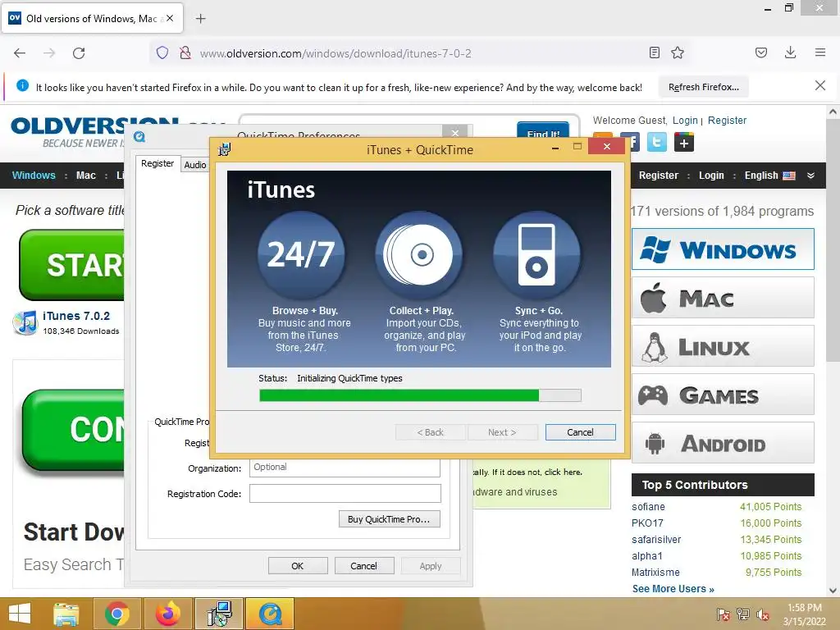
Task: Click the Refresh Firefox... button
Action: coord(703,87)
